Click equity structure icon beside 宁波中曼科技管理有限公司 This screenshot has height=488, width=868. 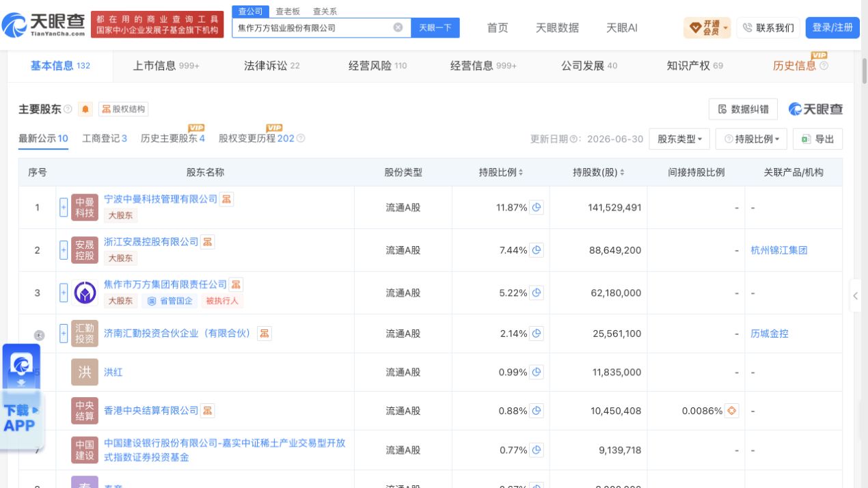(227, 199)
